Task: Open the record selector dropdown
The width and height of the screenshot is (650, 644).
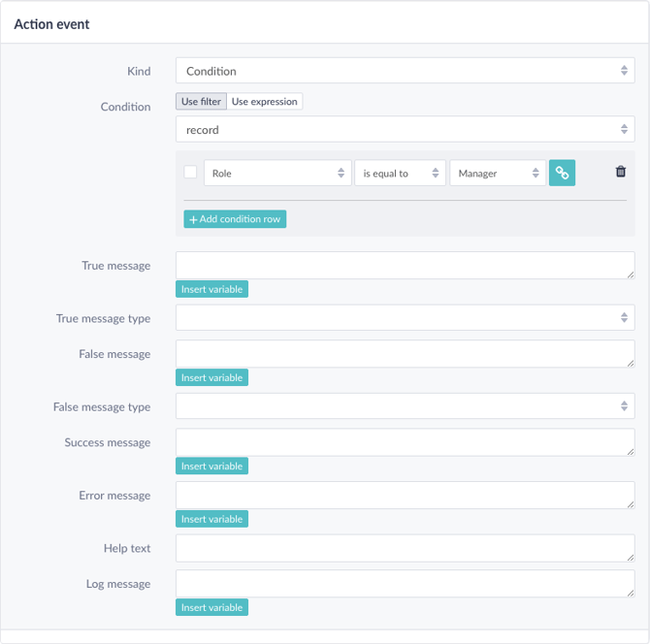Action: tap(405, 129)
